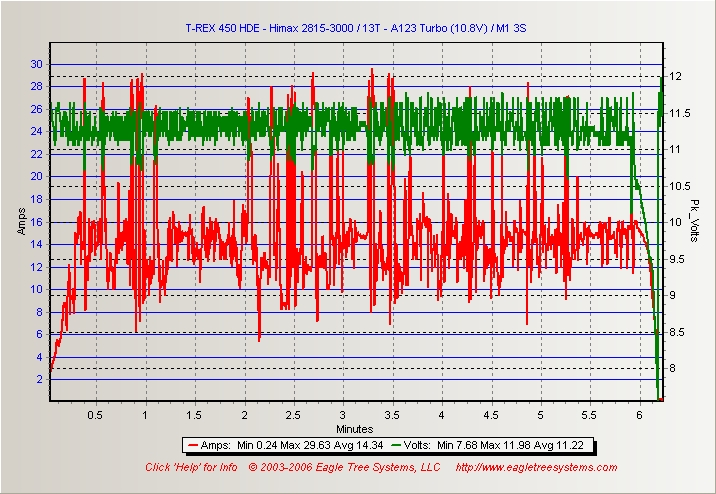Screen dimensions: 716x494
Task: Click the 2.5 tick on Minutes axis
Action: 293,415
